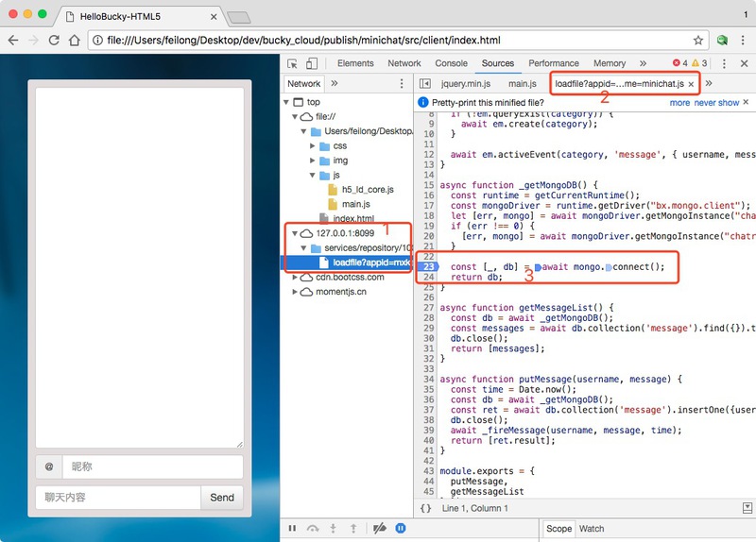Click step over function call
The height and width of the screenshot is (542, 756).
tap(313, 529)
